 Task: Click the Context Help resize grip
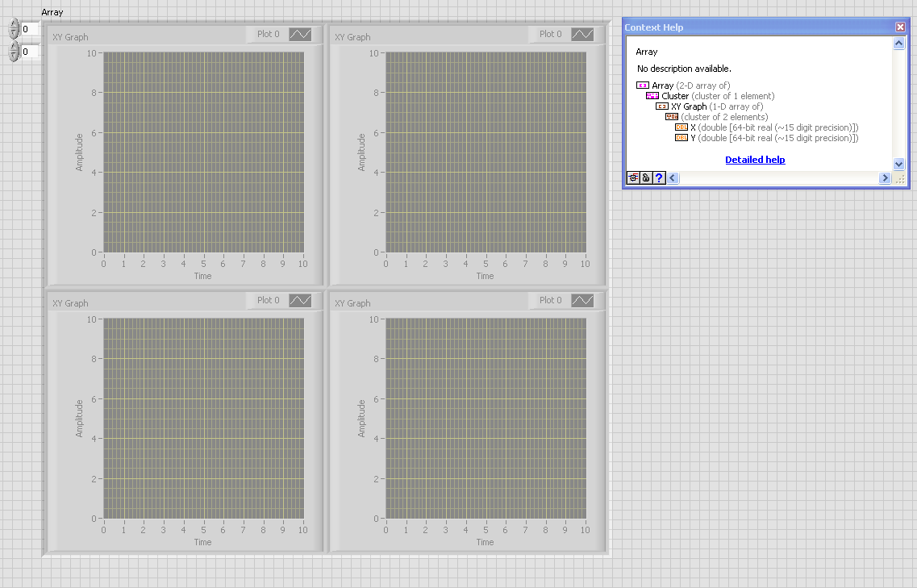[x=900, y=178]
